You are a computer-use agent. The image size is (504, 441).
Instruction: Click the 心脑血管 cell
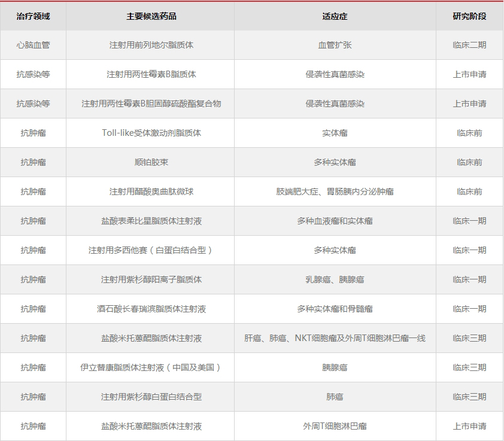[x=33, y=45]
